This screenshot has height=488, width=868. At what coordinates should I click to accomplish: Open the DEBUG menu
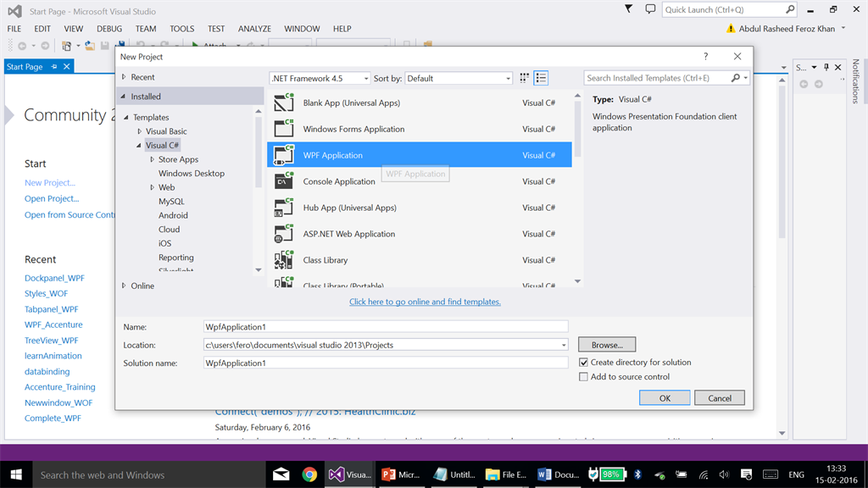coord(109,29)
